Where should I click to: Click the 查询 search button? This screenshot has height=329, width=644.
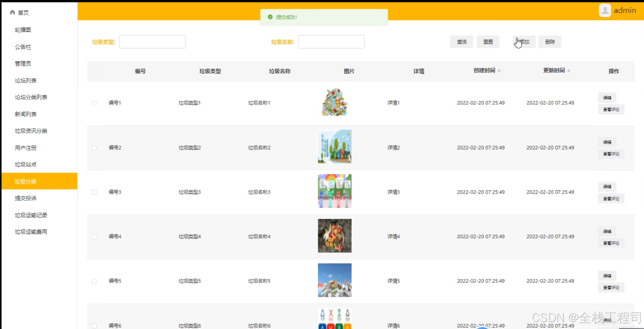pos(461,42)
